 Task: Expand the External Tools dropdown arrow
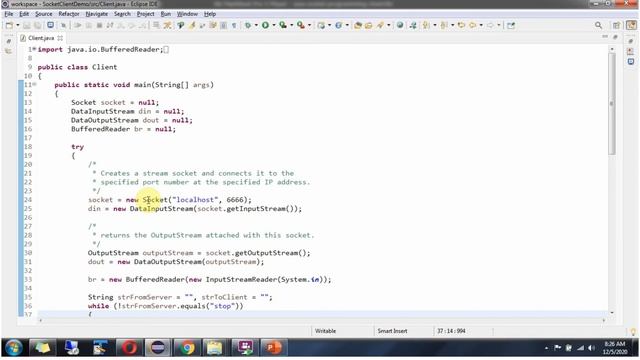point(309,25)
